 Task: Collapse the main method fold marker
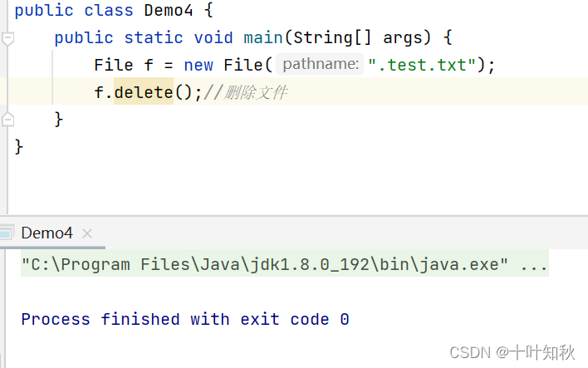7,38
